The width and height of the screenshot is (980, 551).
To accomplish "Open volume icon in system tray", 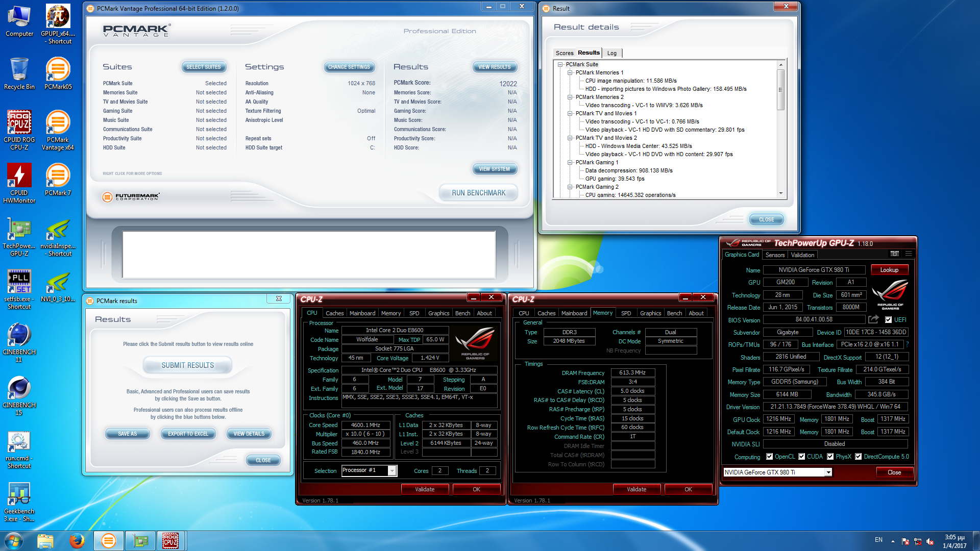I will [x=930, y=541].
